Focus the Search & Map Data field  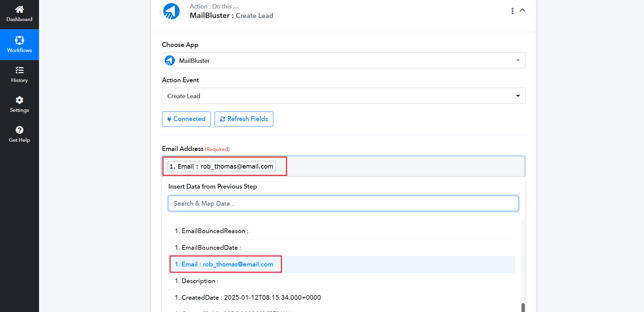coord(343,203)
